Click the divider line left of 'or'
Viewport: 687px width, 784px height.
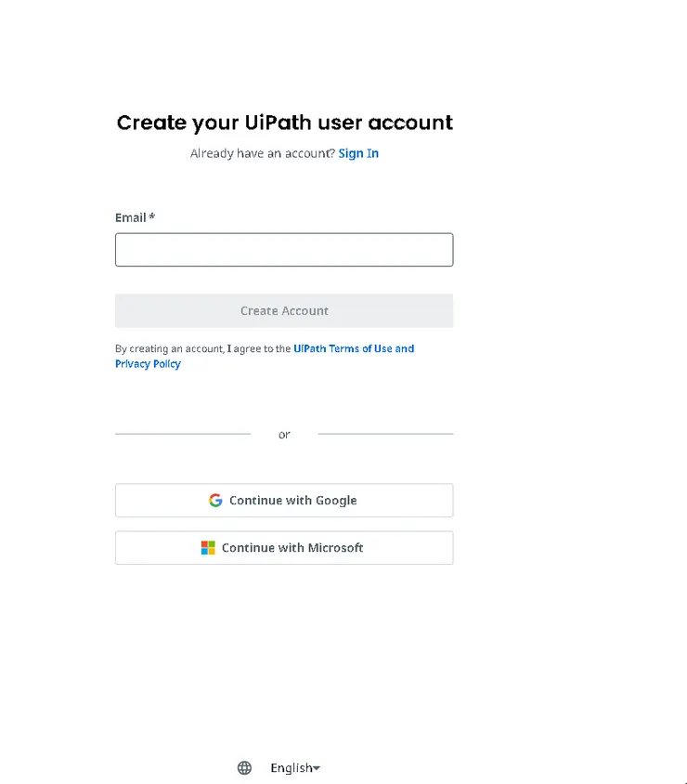click(x=183, y=434)
